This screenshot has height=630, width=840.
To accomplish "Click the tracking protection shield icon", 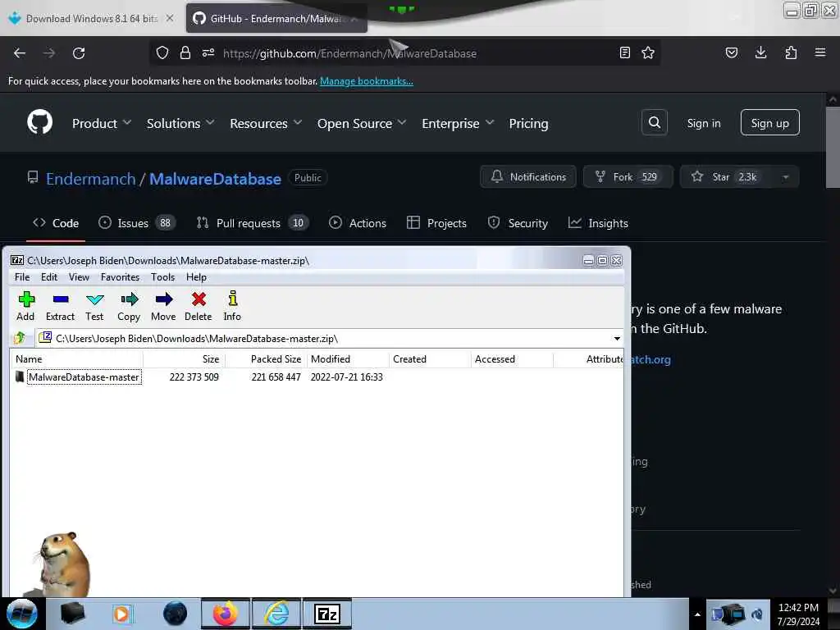I will [x=162, y=52].
